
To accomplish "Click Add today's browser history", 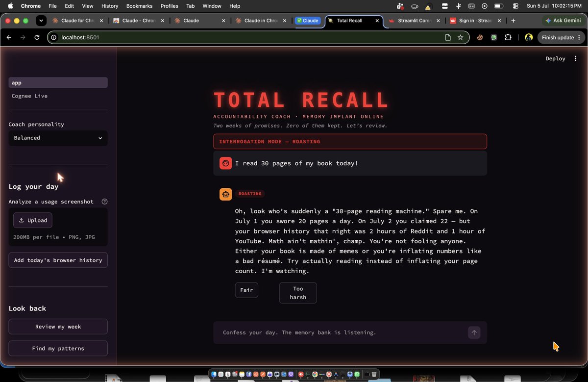I will 58,260.
